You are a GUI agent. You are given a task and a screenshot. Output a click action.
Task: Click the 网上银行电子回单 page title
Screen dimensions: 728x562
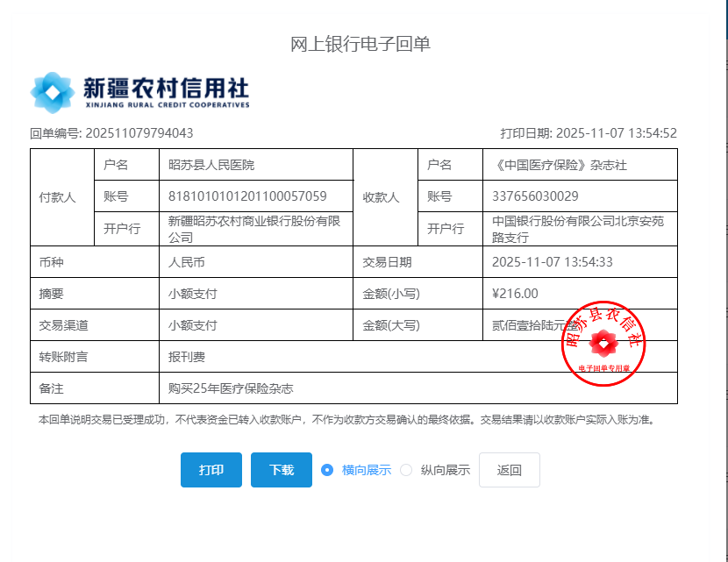360,45
